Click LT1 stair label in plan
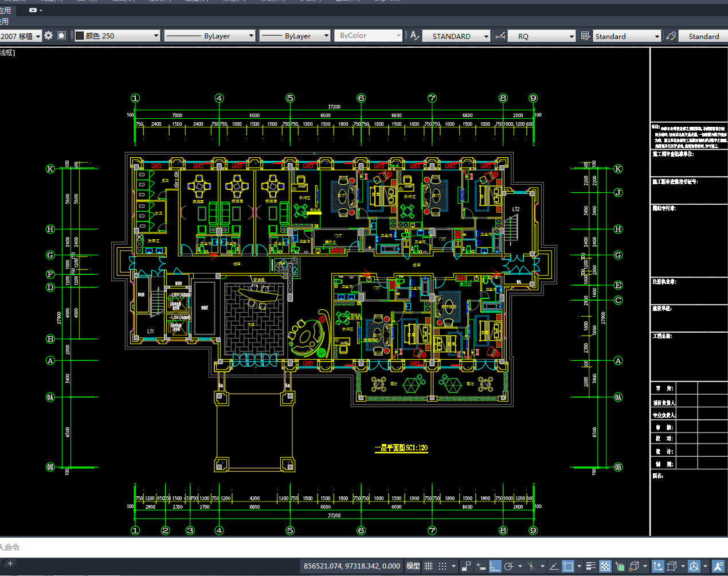 pyautogui.click(x=150, y=331)
